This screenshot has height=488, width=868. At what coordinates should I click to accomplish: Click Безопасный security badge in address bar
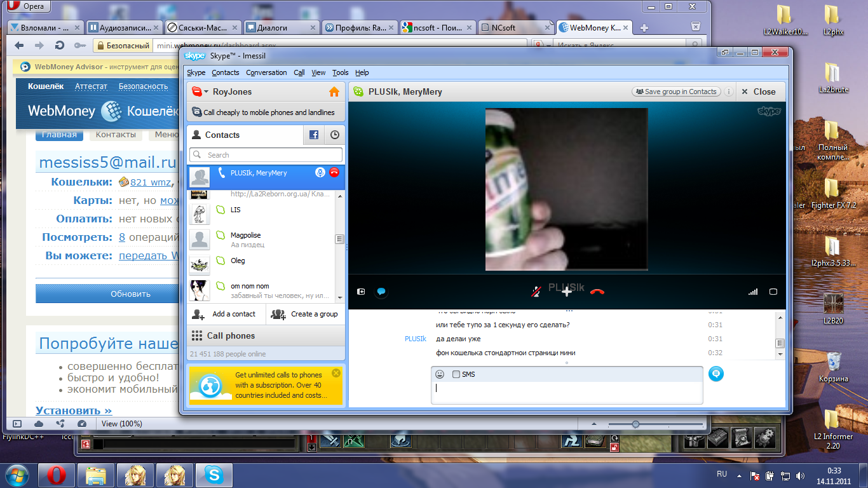point(123,45)
